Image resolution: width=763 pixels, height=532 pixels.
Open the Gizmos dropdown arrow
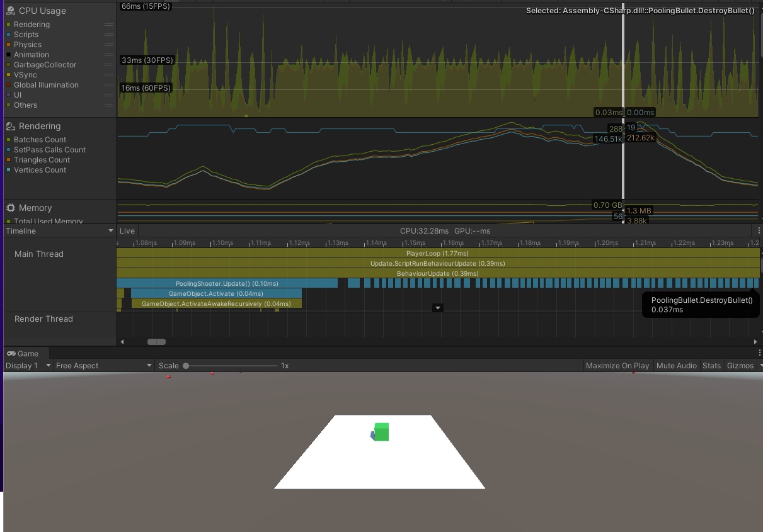(x=760, y=366)
